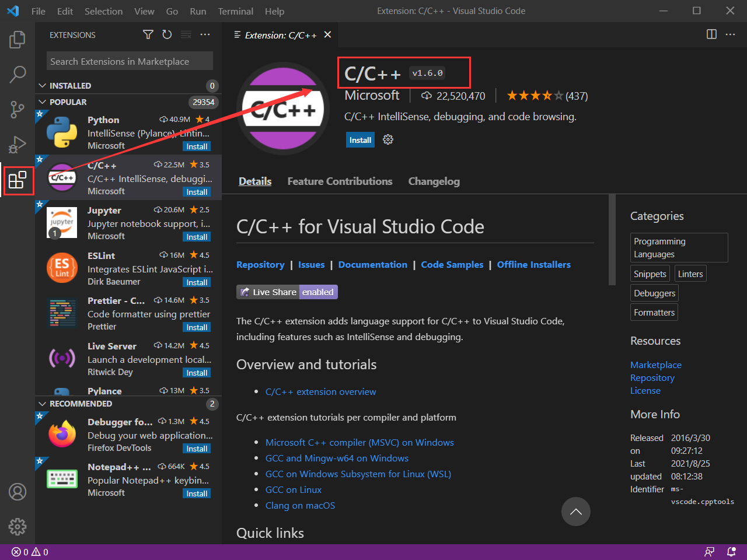Collapse the RECOMMENDED section

128,404
